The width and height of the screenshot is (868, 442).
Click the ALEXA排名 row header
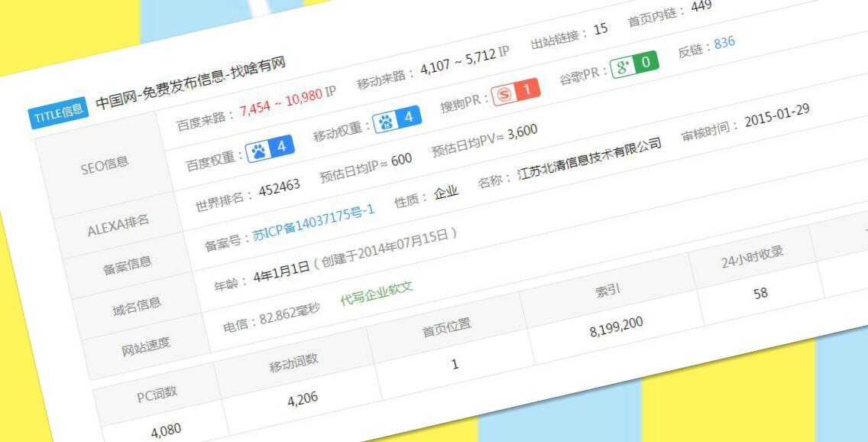pyautogui.click(x=118, y=226)
